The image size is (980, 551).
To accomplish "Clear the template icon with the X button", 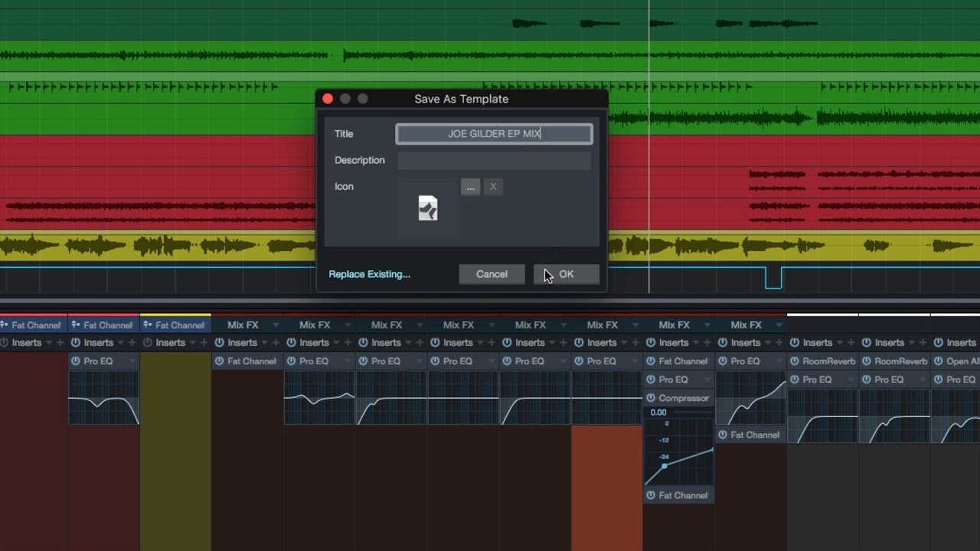I will click(493, 187).
